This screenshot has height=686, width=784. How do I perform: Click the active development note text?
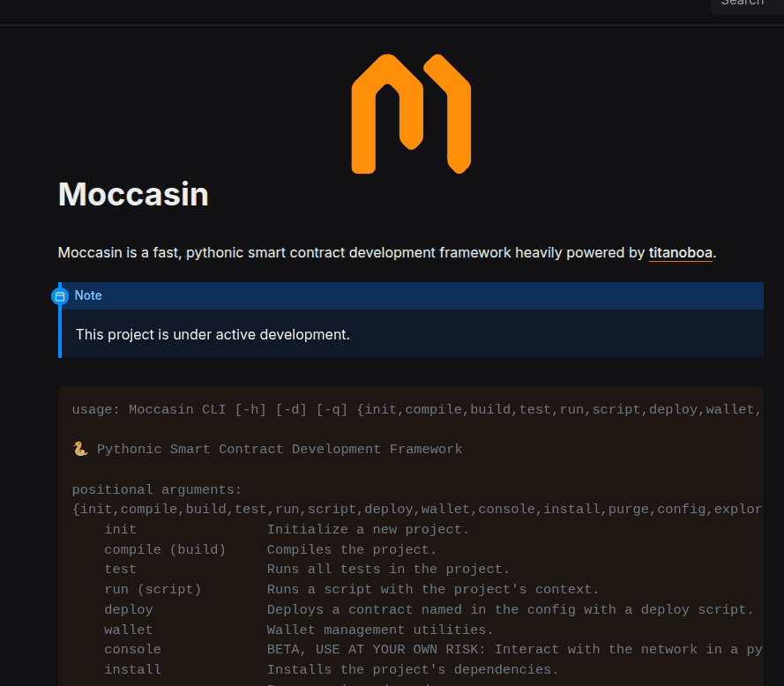point(211,334)
